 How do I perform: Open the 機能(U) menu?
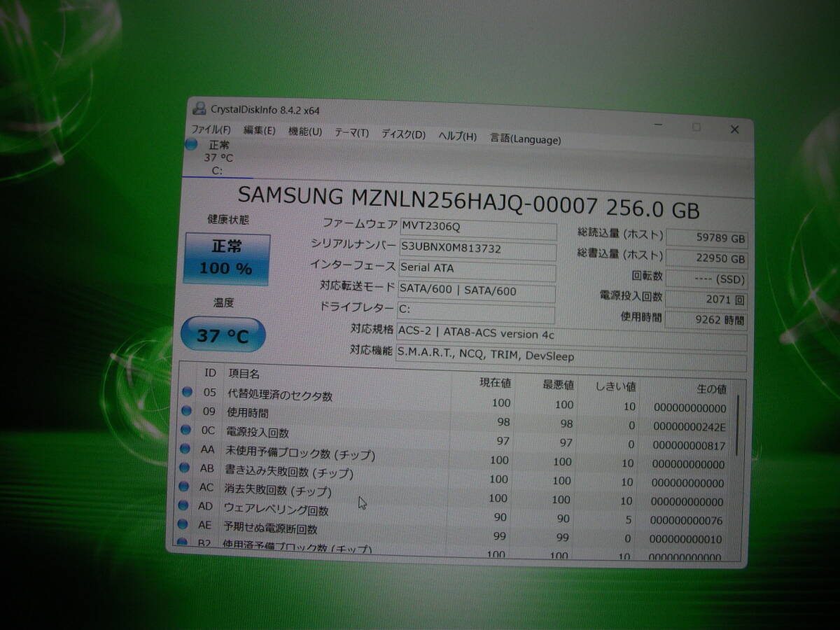305,132
